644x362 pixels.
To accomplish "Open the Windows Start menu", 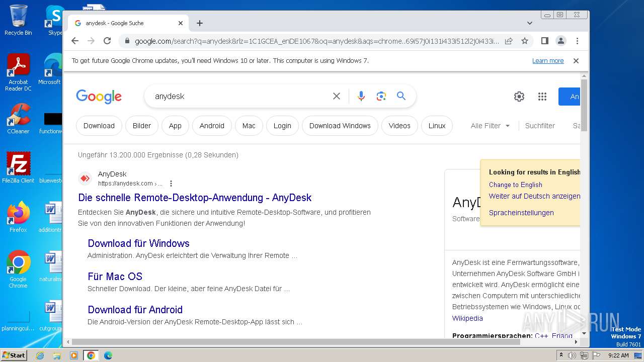I will [x=14, y=355].
